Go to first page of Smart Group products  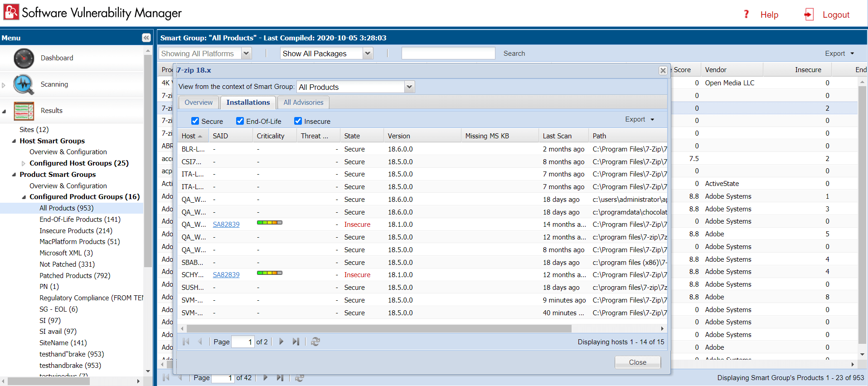pyautogui.click(x=166, y=377)
